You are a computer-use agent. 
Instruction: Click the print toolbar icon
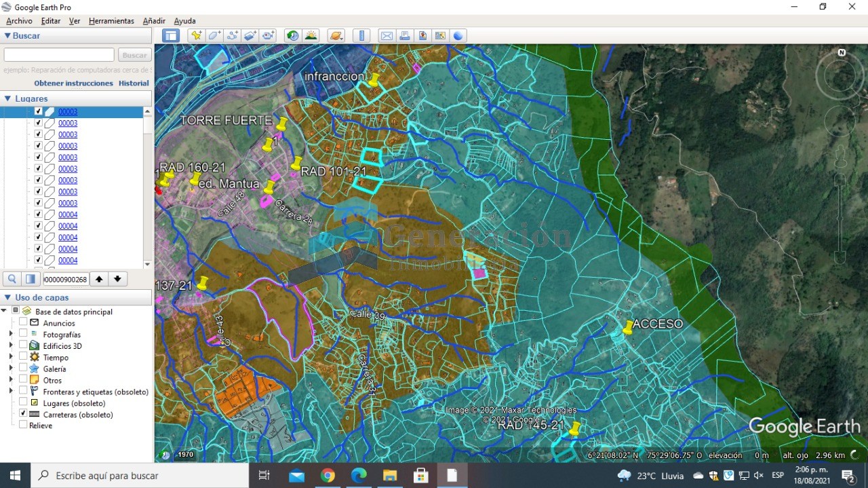pos(405,36)
